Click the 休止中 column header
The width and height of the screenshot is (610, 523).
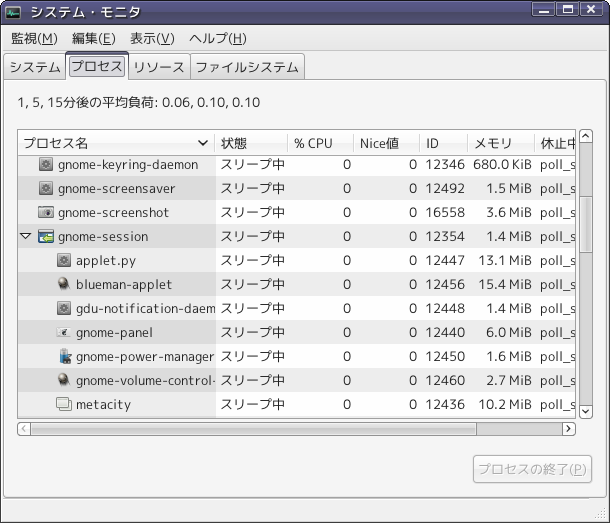pos(555,143)
